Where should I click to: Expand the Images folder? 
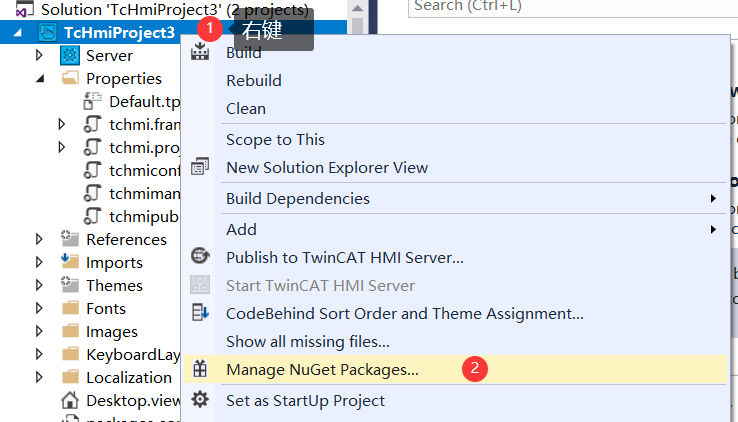[39, 331]
